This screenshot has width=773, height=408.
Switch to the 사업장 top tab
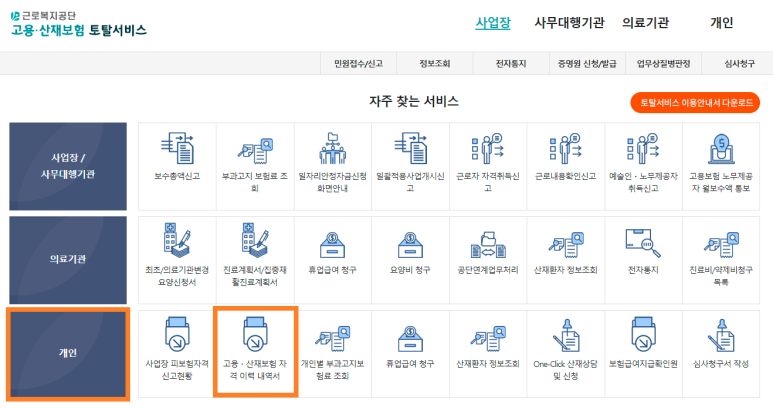point(493,23)
